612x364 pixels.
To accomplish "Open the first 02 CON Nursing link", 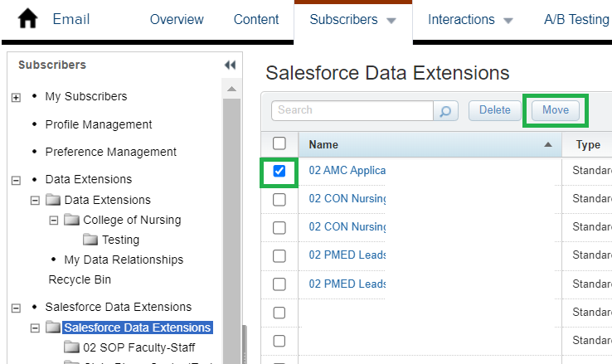I will pyautogui.click(x=347, y=198).
